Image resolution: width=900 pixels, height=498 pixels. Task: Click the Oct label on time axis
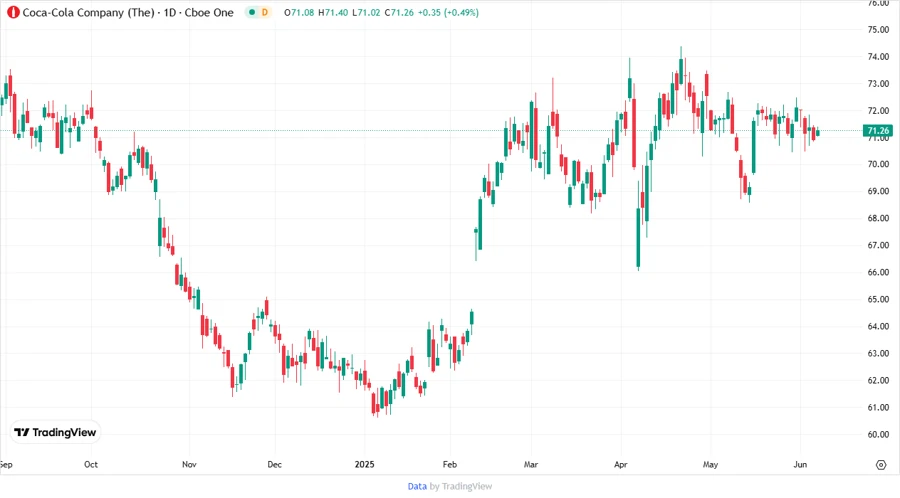[91, 464]
